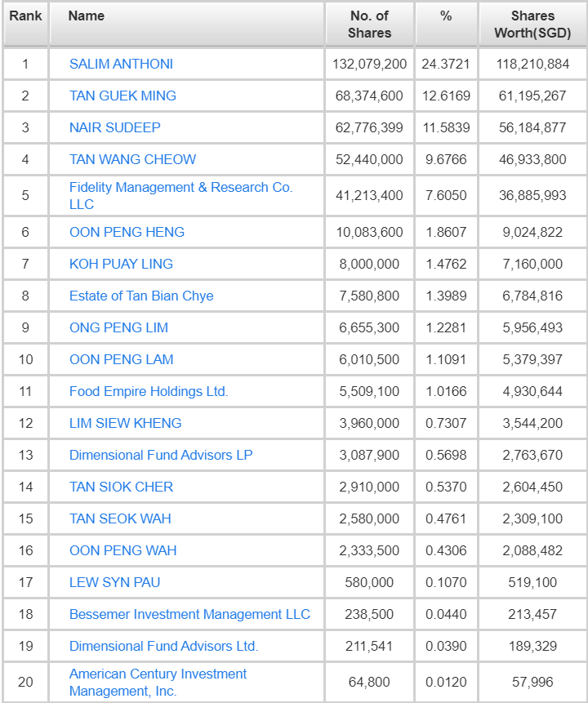The image size is (588, 703).
Task: Click ONG PENG LIM link
Action: (118, 327)
